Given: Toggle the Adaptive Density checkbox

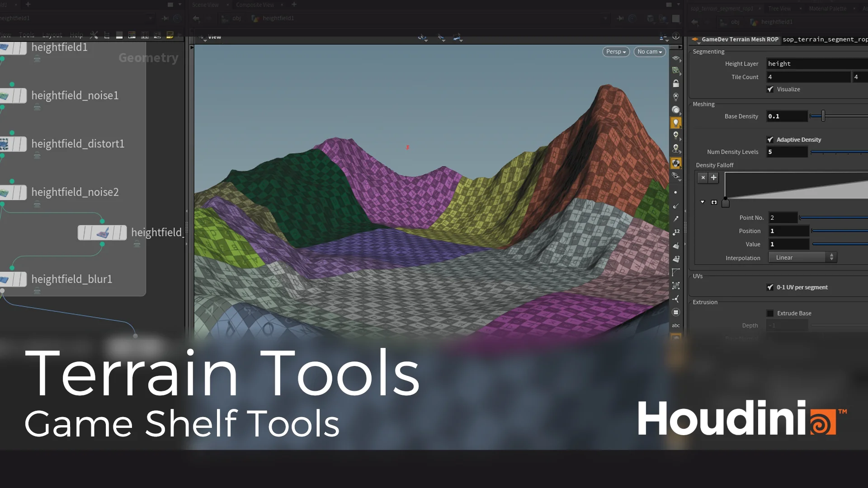Looking at the screenshot, I should pyautogui.click(x=770, y=140).
